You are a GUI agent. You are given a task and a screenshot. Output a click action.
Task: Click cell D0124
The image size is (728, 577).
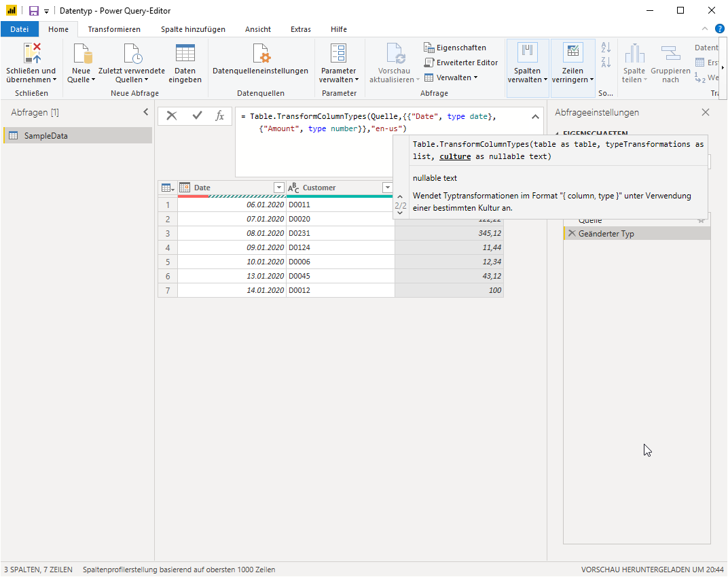tap(340, 247)
